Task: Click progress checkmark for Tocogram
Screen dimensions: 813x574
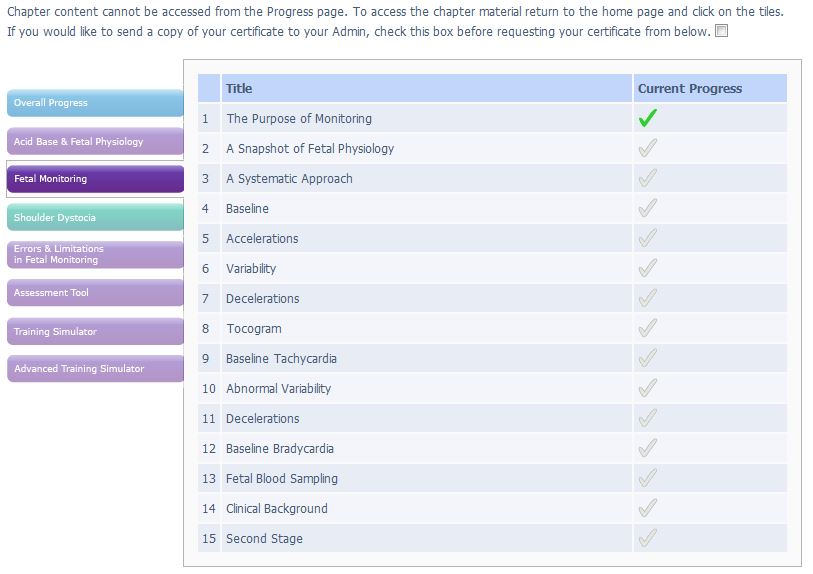Action: click(x=647, y=328)
